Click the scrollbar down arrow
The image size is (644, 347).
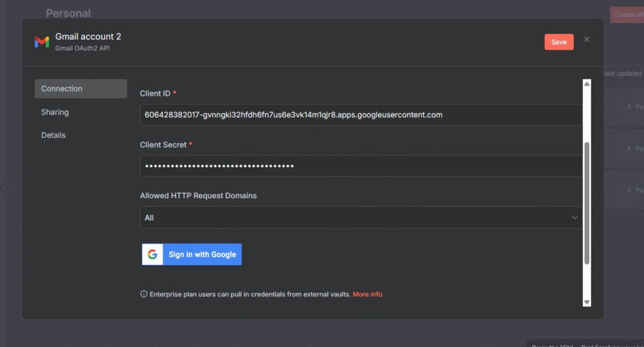[587, 302]
